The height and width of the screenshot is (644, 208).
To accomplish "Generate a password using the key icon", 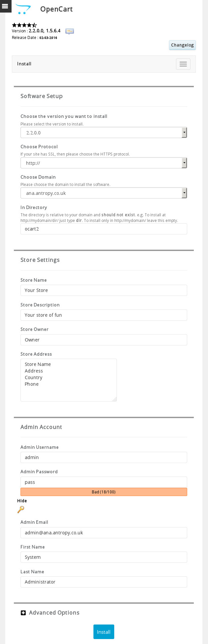I will coord(21,510).
